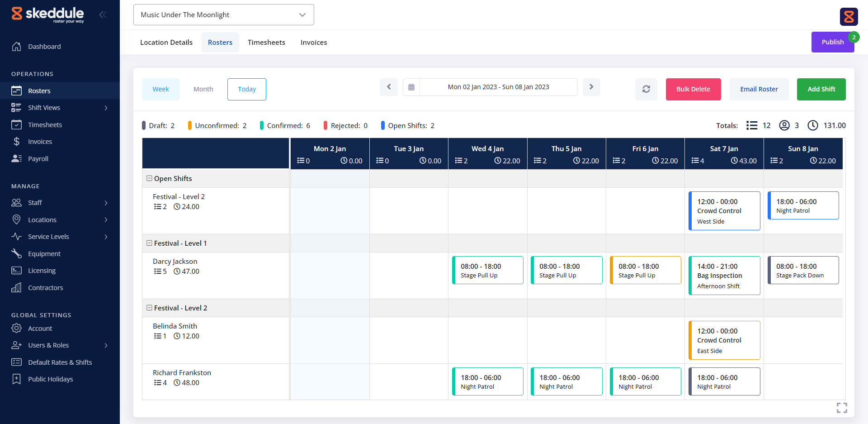Image resolution: width=868 pixels, height=424 pixels.
Task: Click the orange Unconfirmed status color indicator
Action: [190, 125]
